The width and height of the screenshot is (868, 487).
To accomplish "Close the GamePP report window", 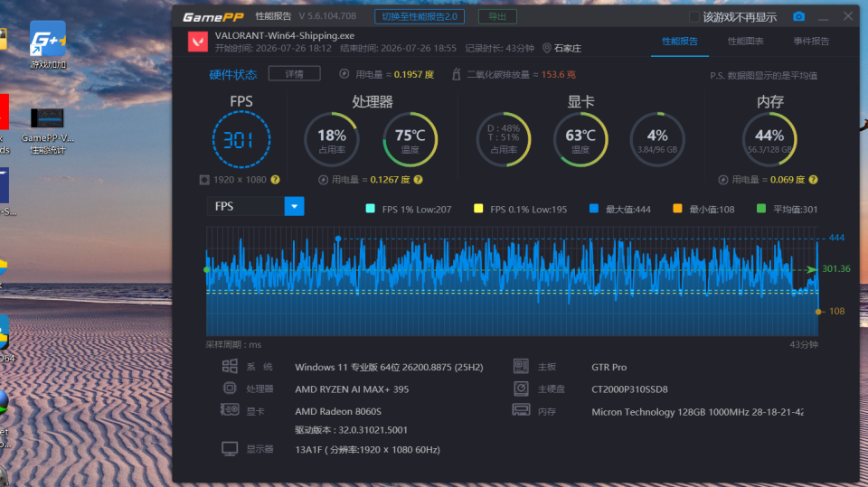I will click(x=848, y=16).
